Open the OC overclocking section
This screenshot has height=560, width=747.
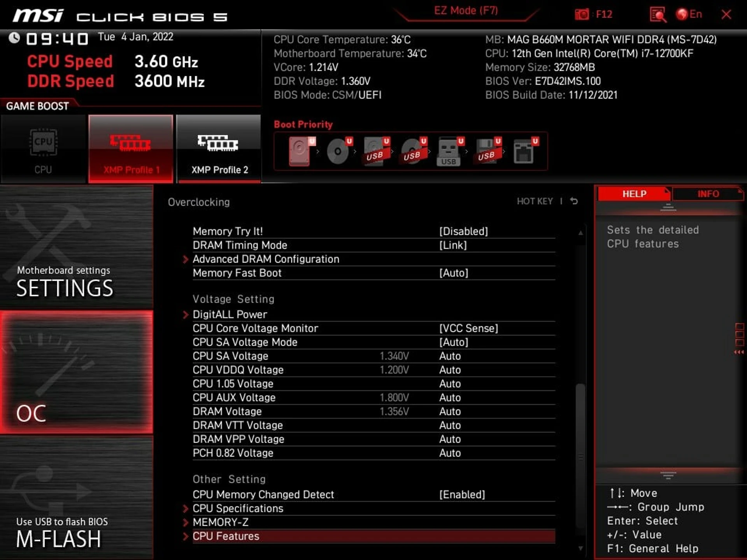point(77,372)
